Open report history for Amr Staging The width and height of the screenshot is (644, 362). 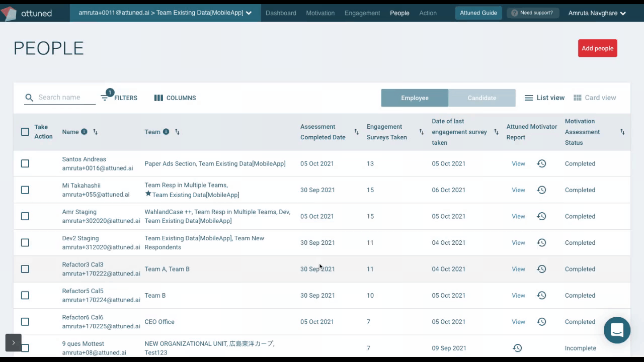pyautogui.click(x=541, y=216)
